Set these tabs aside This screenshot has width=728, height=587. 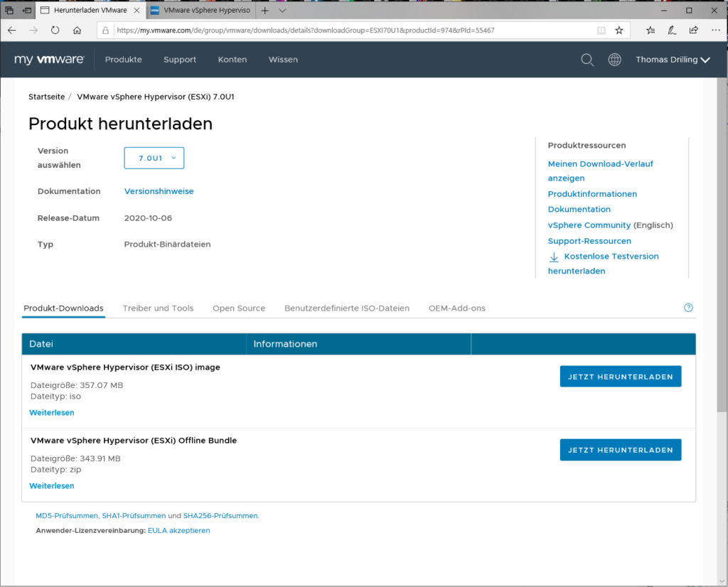(x=28, y=10)
